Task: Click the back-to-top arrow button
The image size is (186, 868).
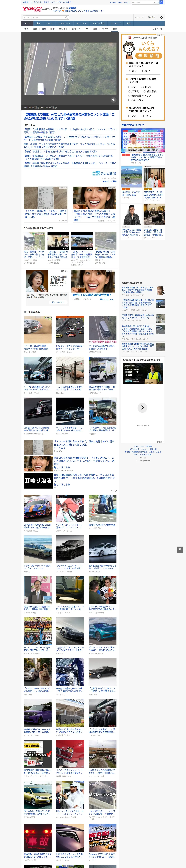Action: pyautogui.click(x=180, y=550)
